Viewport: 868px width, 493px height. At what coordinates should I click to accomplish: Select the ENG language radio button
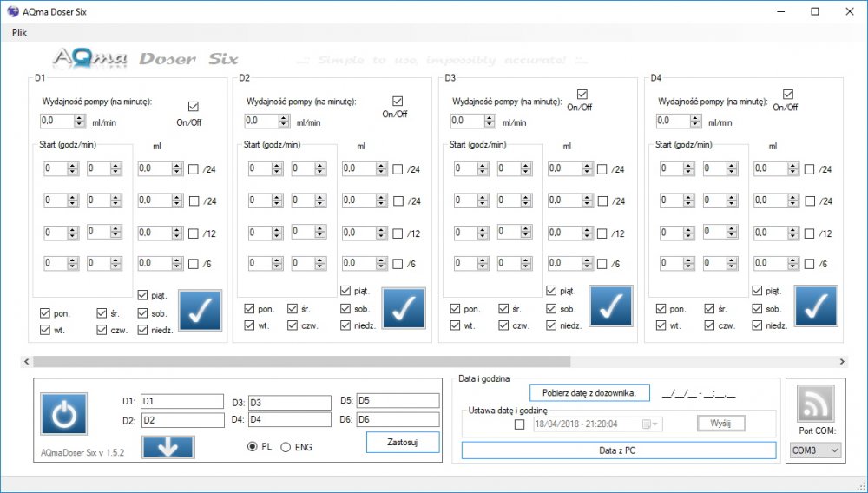pos(286,447)
